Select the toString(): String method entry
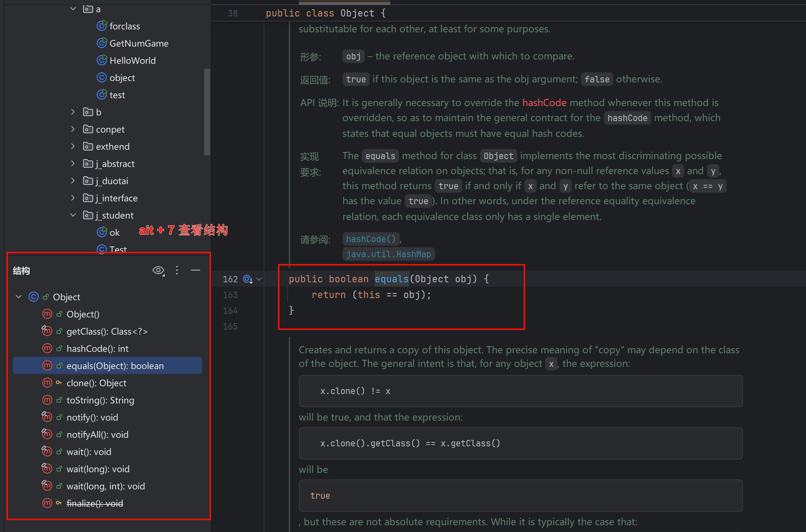This screenshot has height=532, width=806. pos(100,400)
